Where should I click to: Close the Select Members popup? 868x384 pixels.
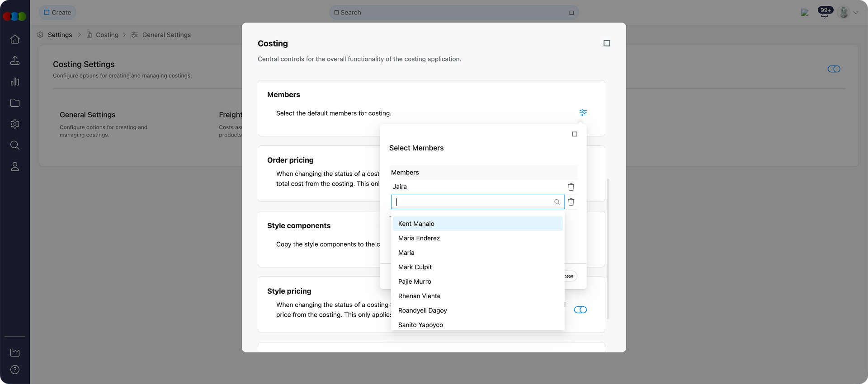tap(575, 134)
